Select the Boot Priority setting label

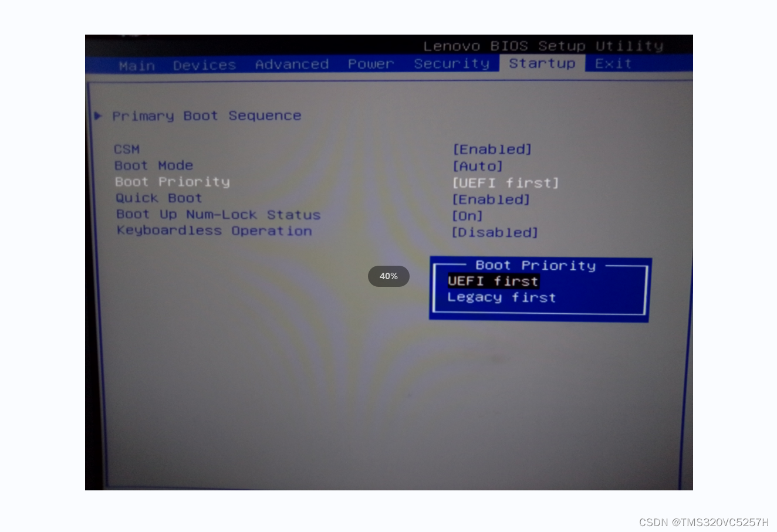point(172,182)
